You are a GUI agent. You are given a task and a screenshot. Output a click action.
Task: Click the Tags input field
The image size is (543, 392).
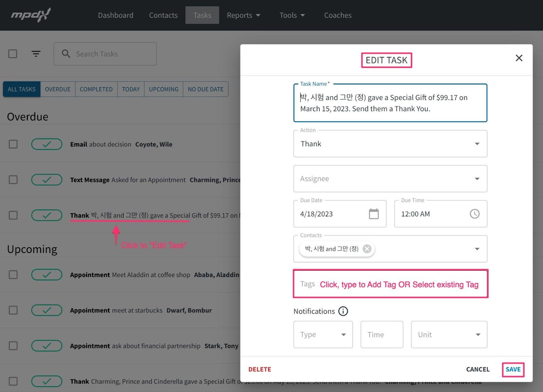point(390,284)
